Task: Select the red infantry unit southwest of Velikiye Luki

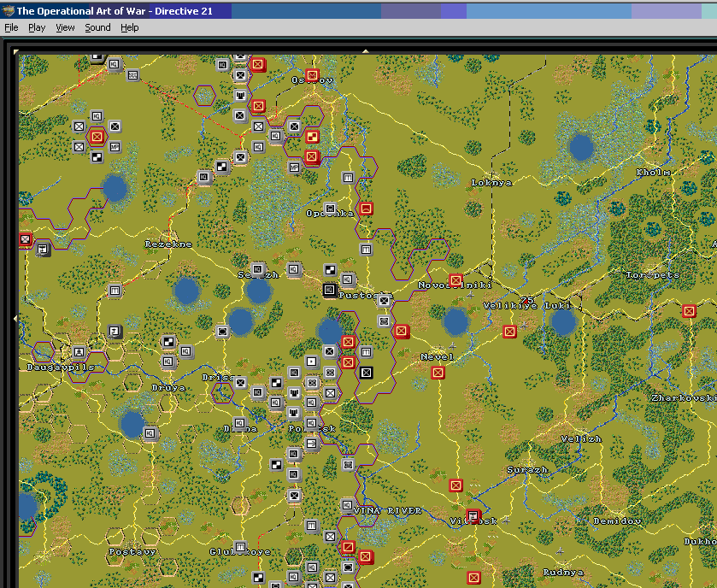Action: pyautogui.click(x=509, y=332)
